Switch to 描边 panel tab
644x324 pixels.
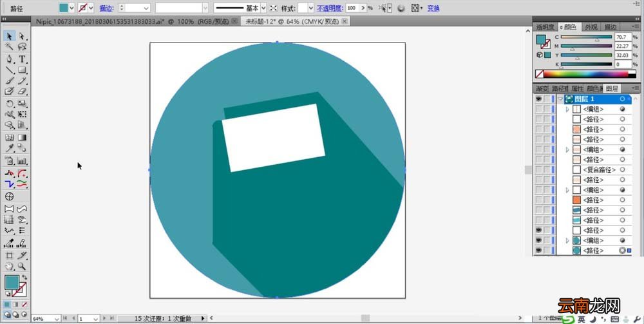(610, 26)
